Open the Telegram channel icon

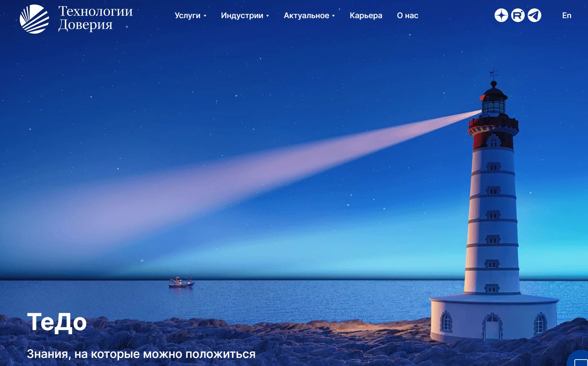point(534,15)
